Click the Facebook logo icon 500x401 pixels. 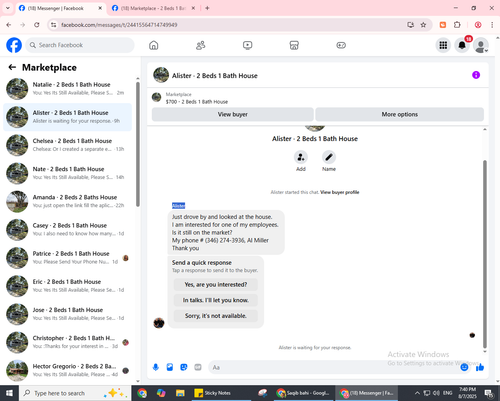click(14, 45)
